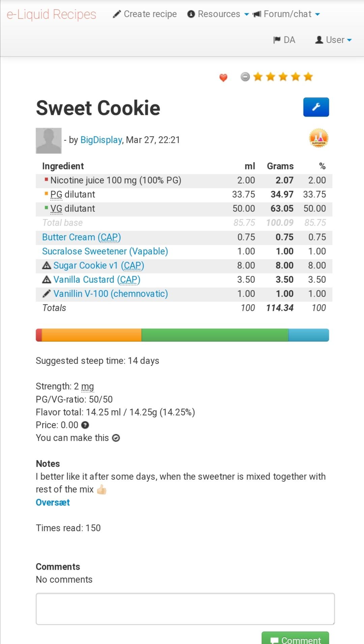Open the User account dropdown

point(334,40)
